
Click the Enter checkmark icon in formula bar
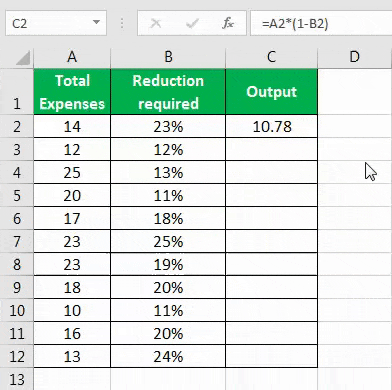[x=192, y=23]
